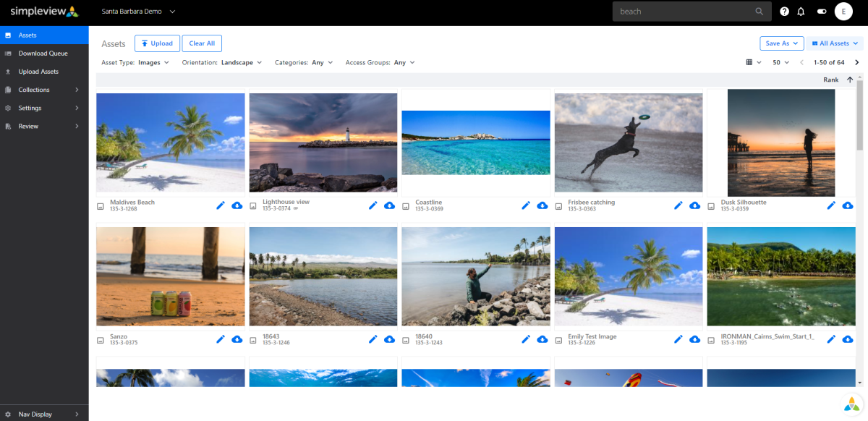Download the Dusk Silhouette image
Viewport: 868px width, 421px height.
848,205
